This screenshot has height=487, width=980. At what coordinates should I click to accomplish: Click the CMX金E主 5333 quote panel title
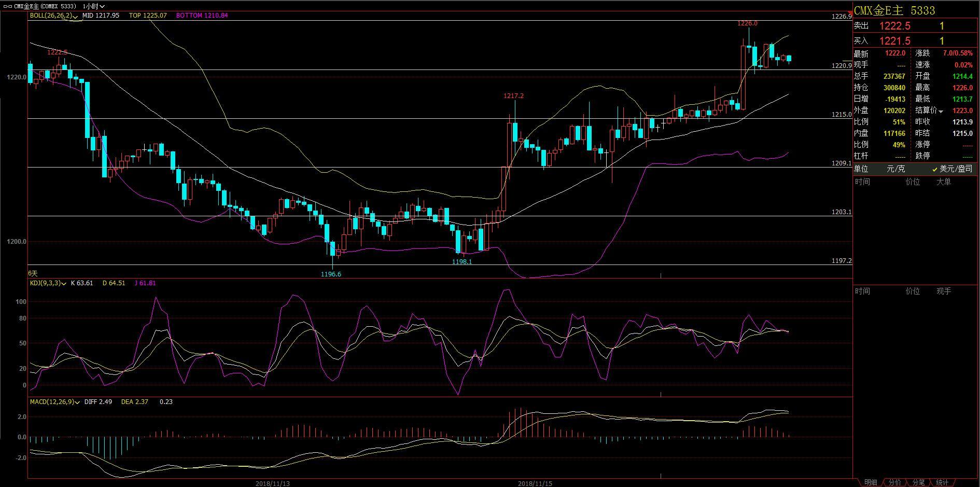click(894, 10)
